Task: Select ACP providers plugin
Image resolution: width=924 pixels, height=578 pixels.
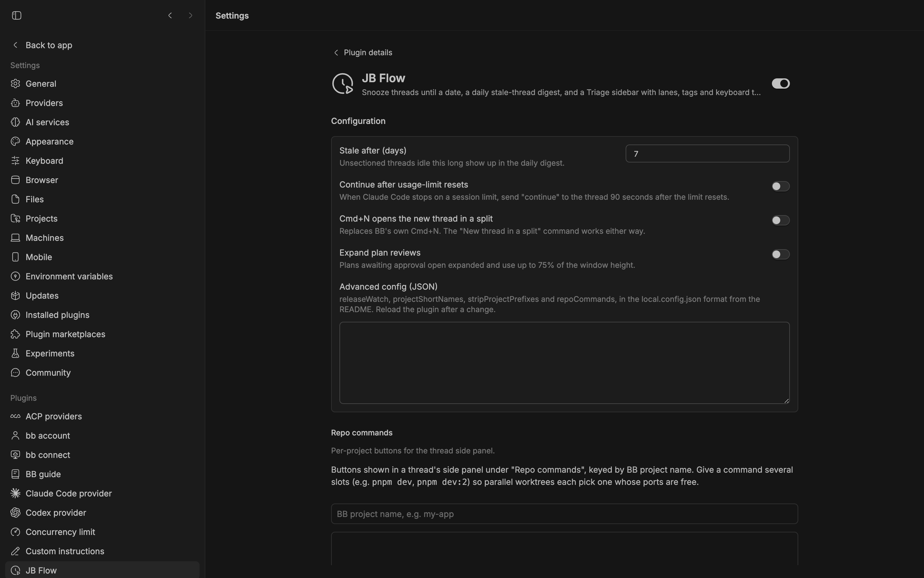Action: (x=102, y=416)
